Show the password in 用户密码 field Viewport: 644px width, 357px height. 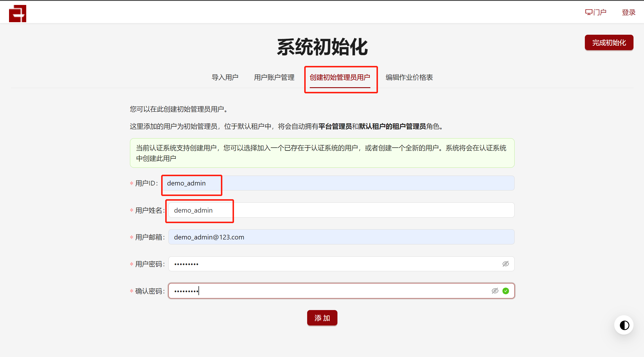pyautogui.click(x=506, y=264)
